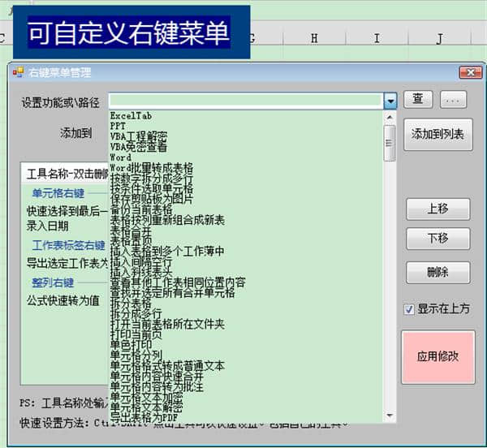Screen dimensions: 487x448
Task: Click the 工作表标签右键 group header
Action: [x=69, y=246]
